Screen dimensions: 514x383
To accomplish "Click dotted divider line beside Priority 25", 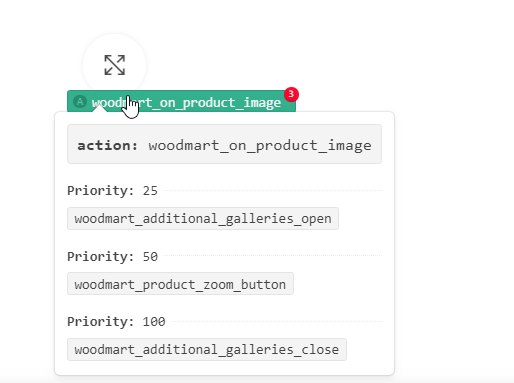I will [273, 191].
